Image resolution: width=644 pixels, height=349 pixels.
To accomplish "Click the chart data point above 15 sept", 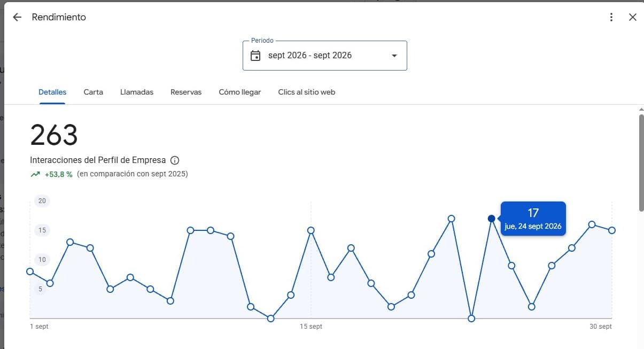I will [x=311, y=230].
